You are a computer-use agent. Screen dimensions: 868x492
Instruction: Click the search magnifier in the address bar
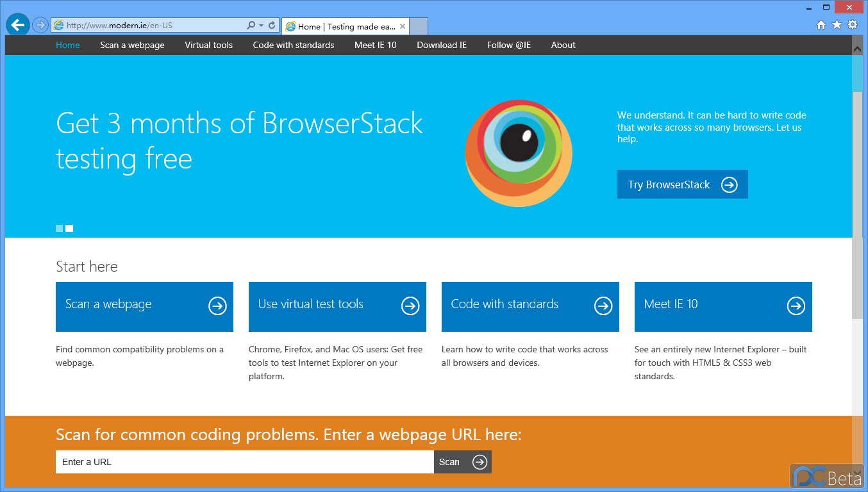click(251, 26)
